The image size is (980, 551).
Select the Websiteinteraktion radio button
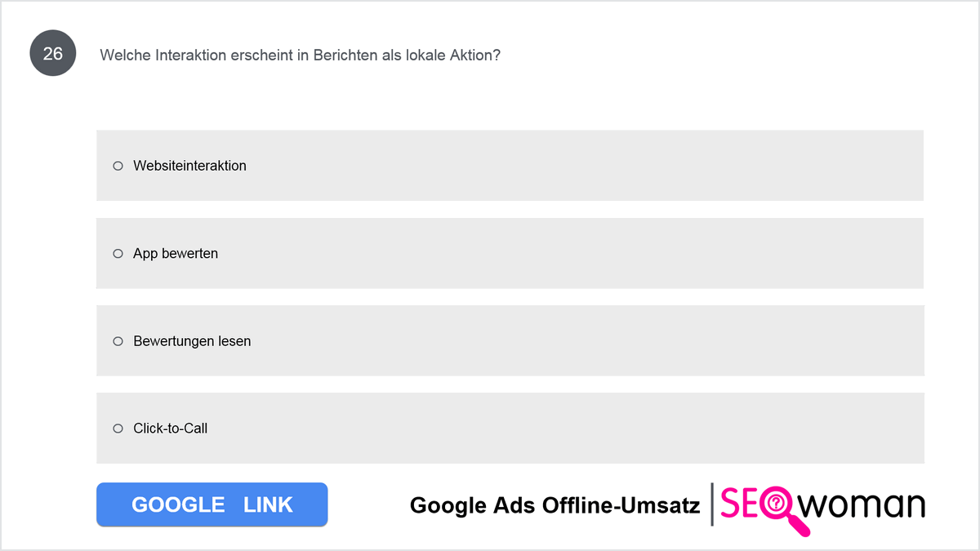(118, 166)
